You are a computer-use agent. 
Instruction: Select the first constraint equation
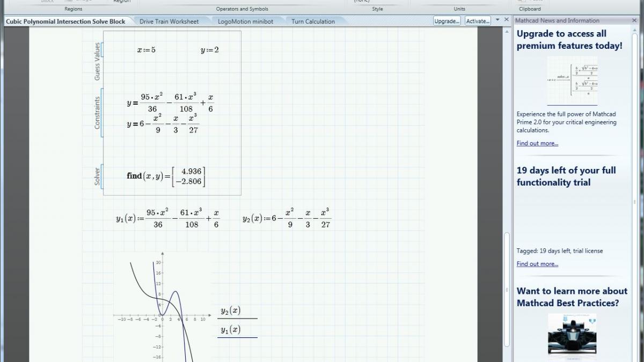tap(170, 102)
